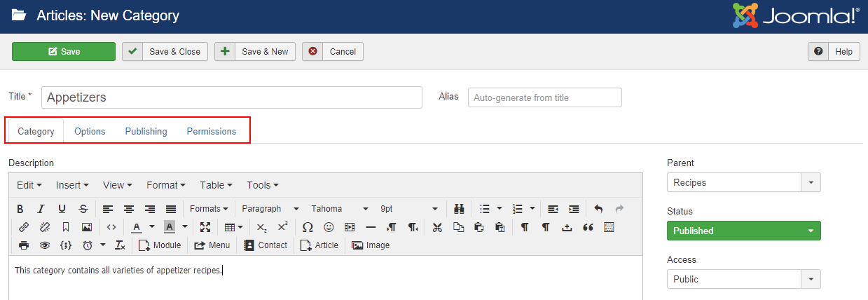Insert a special character via omega icon
This screenshot has height=300, width=868.
[308, 227]
